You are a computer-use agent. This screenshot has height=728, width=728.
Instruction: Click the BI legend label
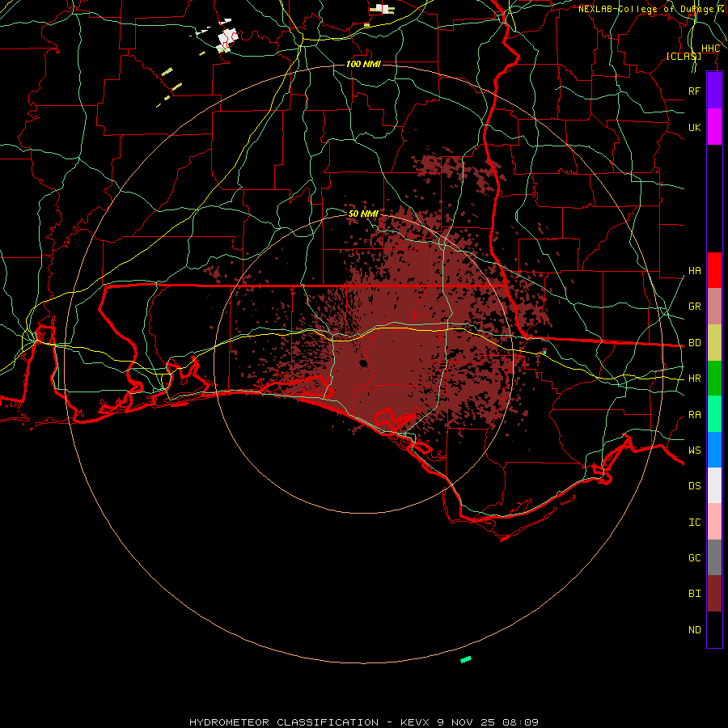click(694, 594)
